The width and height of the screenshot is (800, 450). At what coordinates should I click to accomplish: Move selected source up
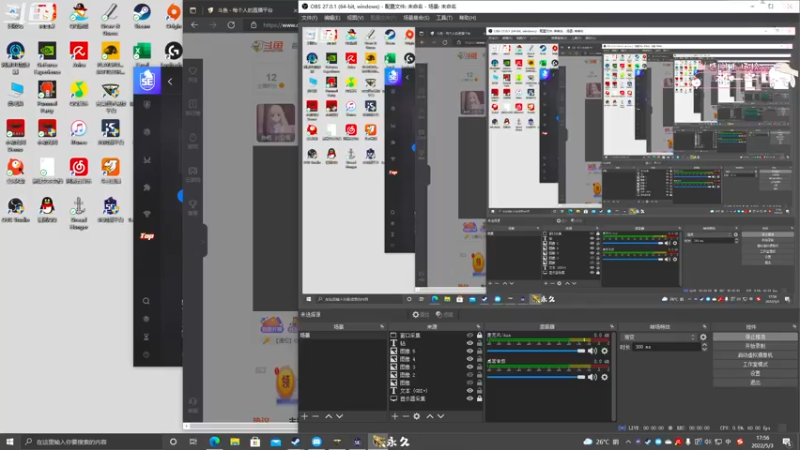point(430,416)
